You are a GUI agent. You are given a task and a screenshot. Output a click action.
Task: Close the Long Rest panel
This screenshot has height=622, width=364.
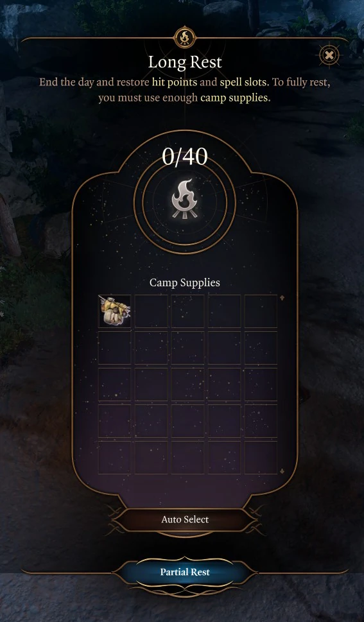coord(329,56)
